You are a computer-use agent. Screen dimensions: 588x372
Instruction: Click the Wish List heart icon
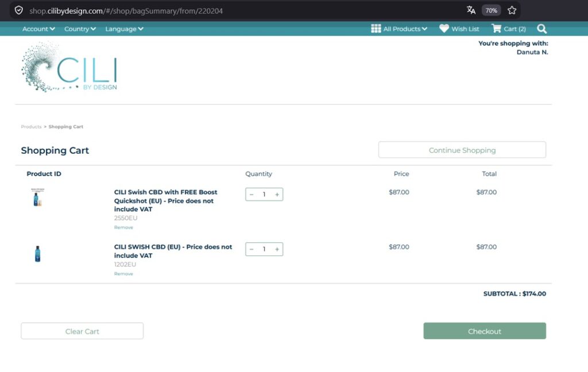[x=444, y=28]
